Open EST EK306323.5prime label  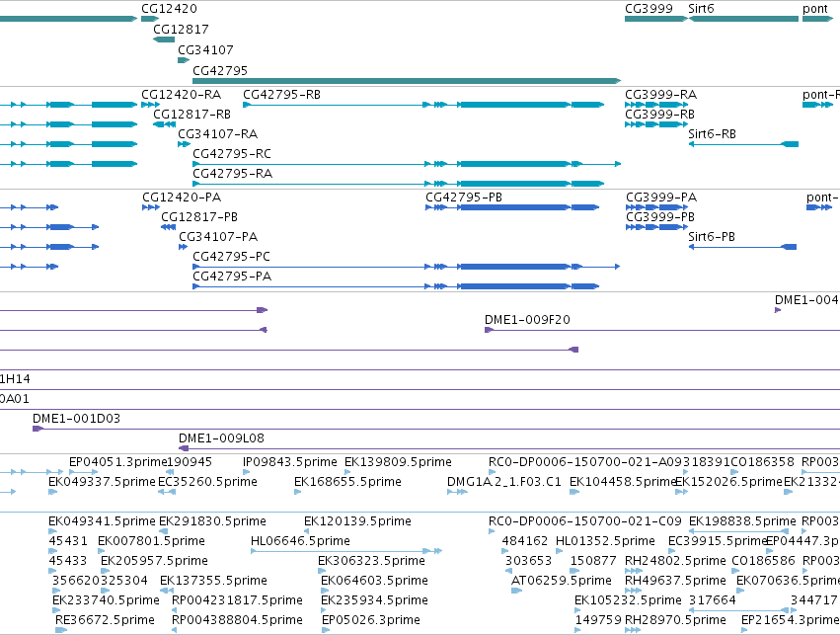(x=371, y=561)
